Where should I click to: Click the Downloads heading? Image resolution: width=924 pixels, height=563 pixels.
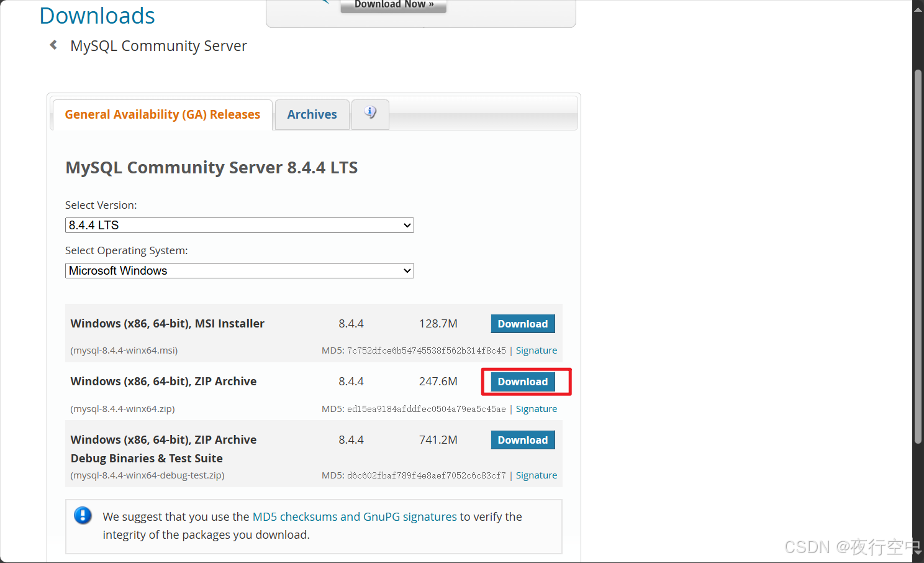pos(97,16)
